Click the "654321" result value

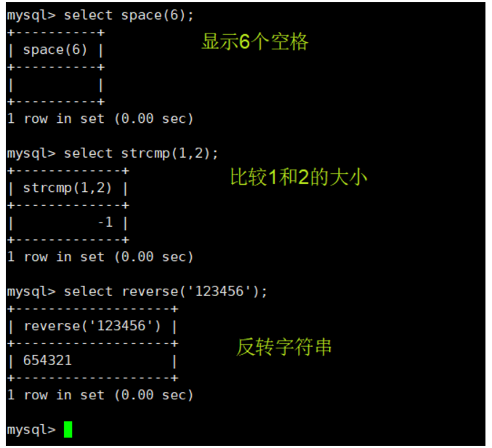48,361
